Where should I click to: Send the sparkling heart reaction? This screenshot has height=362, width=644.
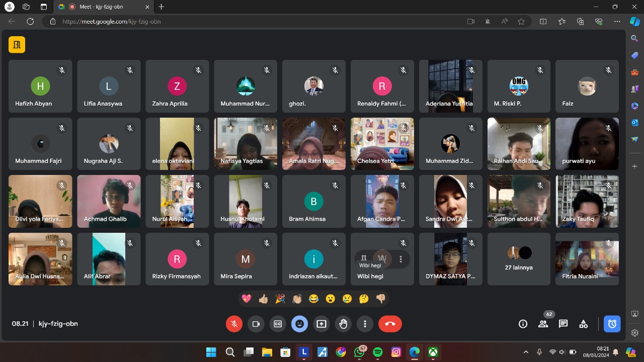(247, 299)
